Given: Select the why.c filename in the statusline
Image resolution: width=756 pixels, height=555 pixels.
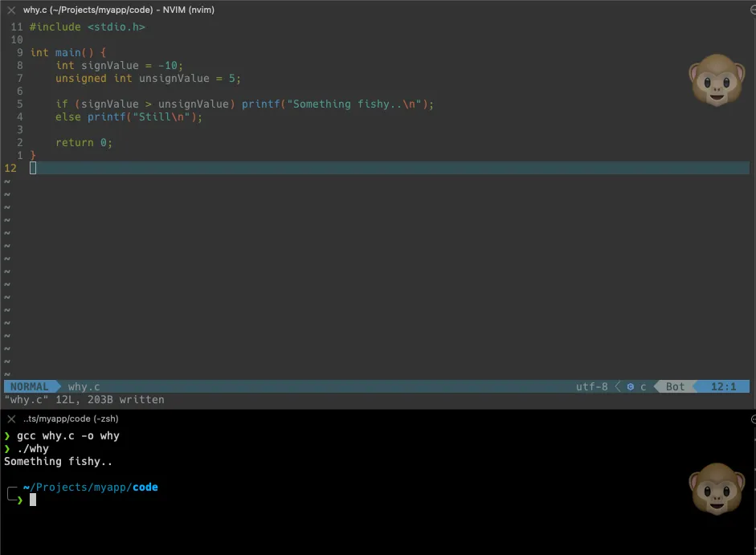Looking at the screenshot, I should (x=84, y=387).
